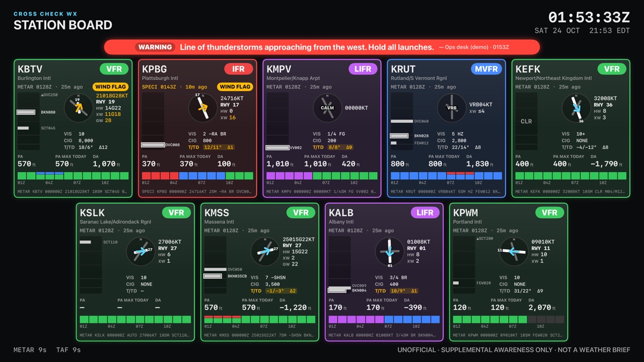Click the KBTV cloud layer column
Image resolution: width=644 pixels, height=362 pixels.
[28, 121]
